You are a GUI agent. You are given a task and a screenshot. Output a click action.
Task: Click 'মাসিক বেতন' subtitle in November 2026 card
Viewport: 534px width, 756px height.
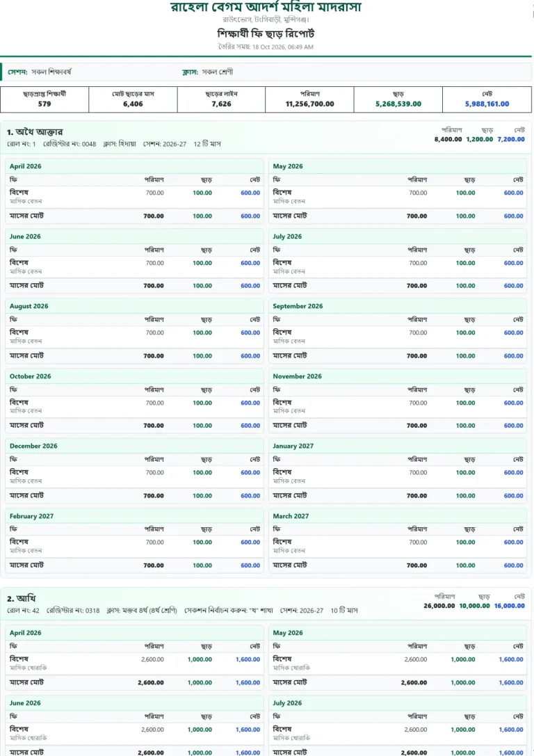click(x=289, y=411)
